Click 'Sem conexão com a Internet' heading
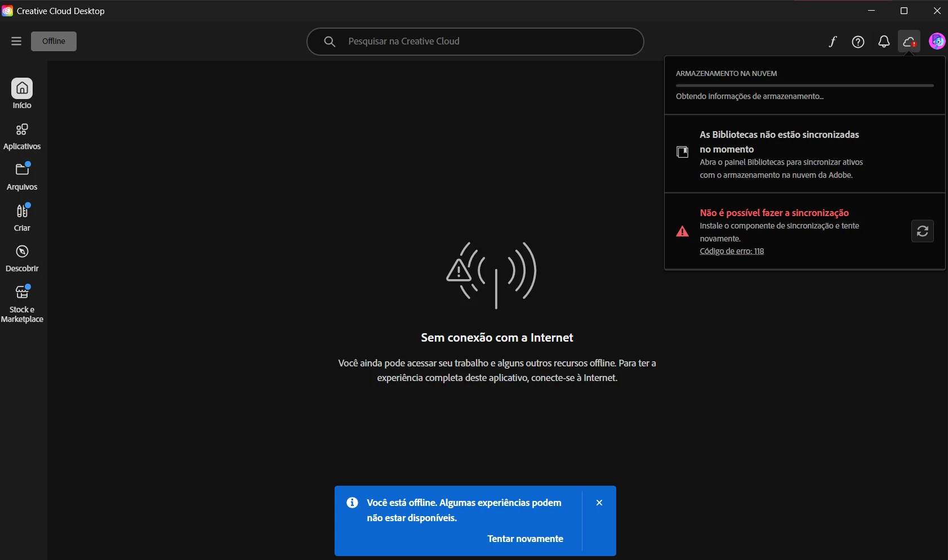This screenshot has height=560, width=948. (497, 338)
